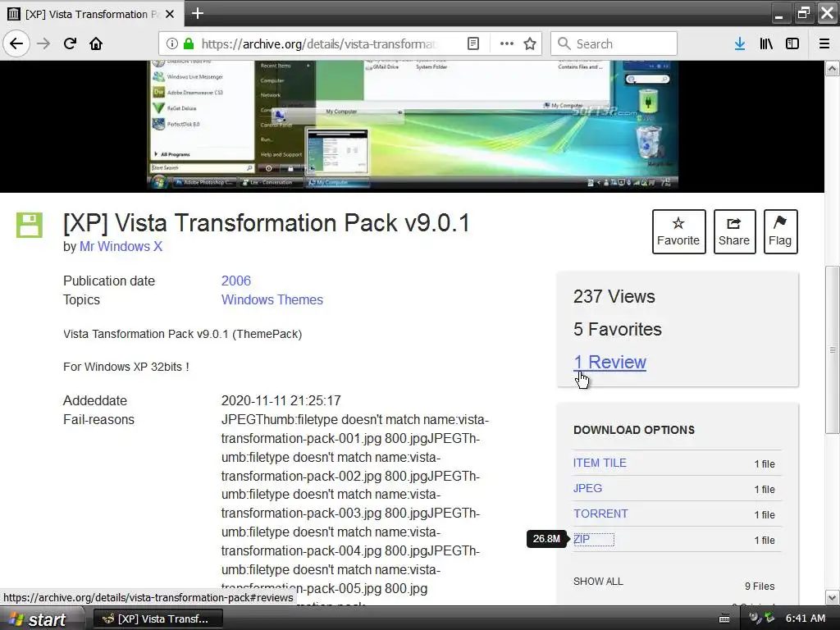Screen dimensions: 840x630
Task: Select the Vista Transf... taskbar button
Action: [158, 619]
